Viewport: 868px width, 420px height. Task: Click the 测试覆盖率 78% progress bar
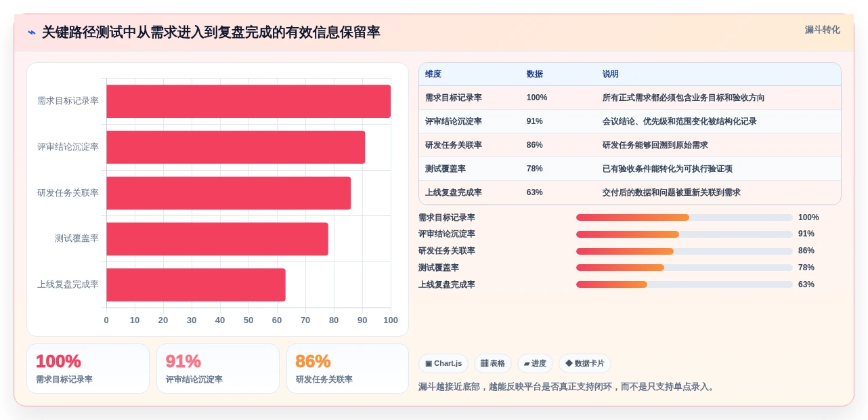coord(685,268)
